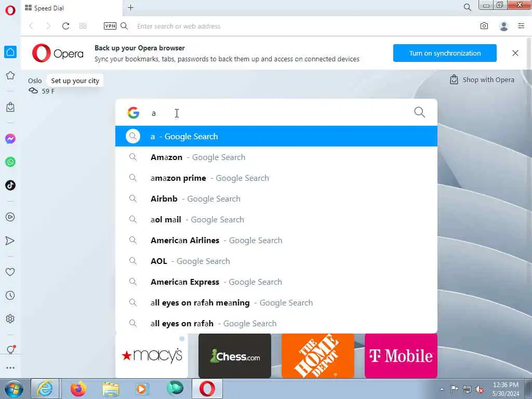The image size is (532, 399).
Task: Open the Opera main menu logo
Action: pyautogui.click(x=10, y=10)
